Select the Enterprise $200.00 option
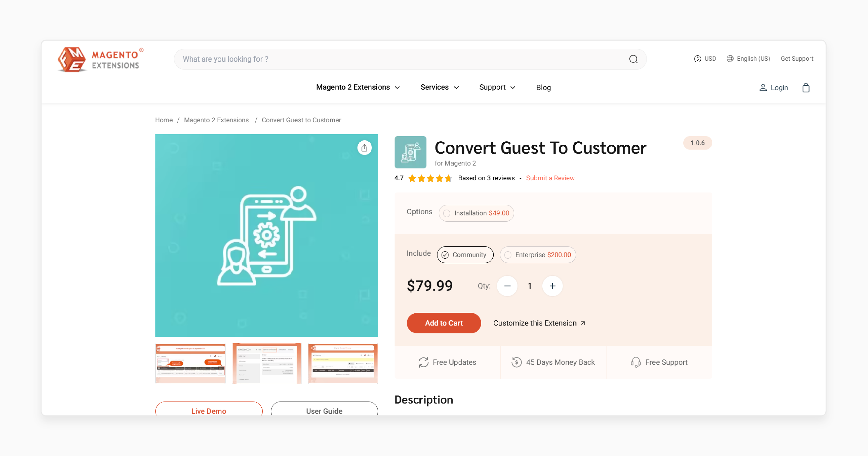This screenshot has width=868, height=456. click(x=537, y=255)
